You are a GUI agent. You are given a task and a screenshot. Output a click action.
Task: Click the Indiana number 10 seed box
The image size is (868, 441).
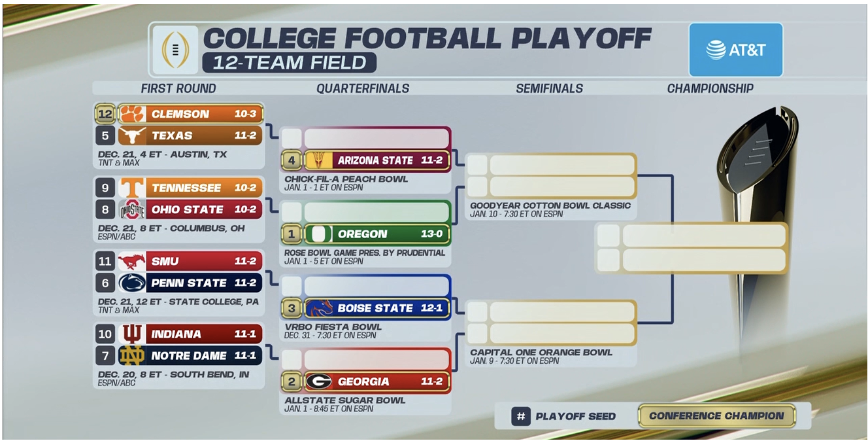tap(105, 334)
